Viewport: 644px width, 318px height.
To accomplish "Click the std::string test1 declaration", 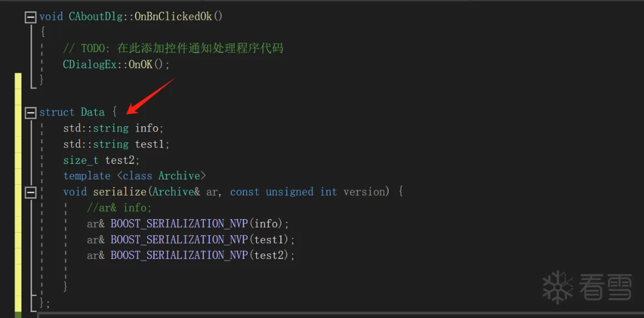I will [x=116, y=144].
